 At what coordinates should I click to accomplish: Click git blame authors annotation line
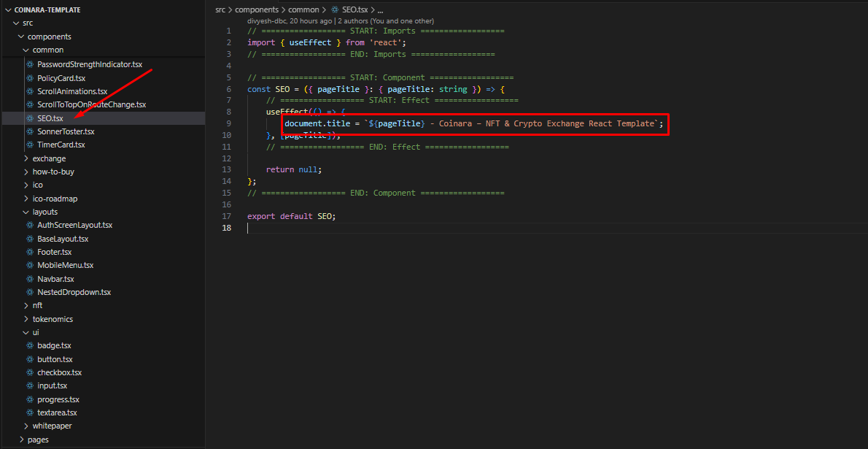pyautogui.click(x=341, y=20)
